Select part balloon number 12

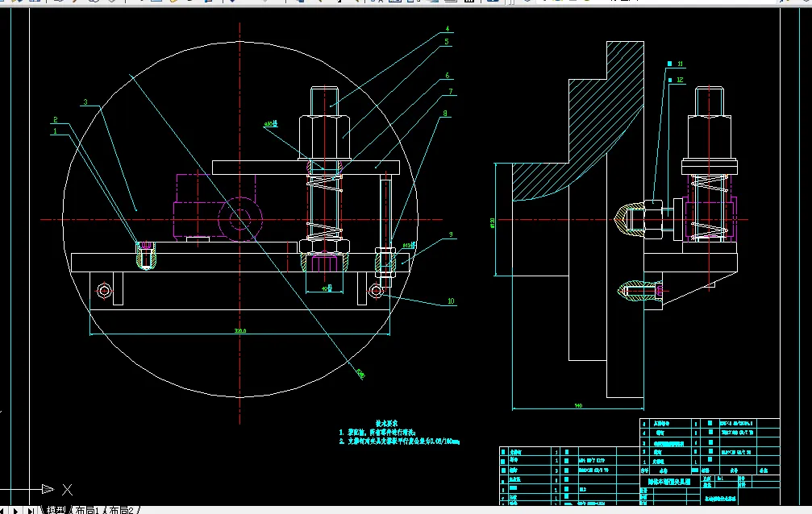680,81
